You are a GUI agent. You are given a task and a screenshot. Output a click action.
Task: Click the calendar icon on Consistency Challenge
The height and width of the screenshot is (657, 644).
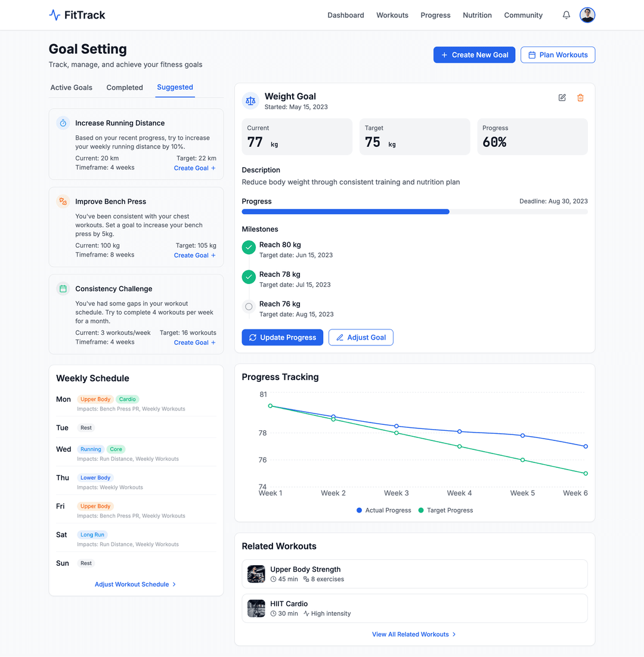(63, 289)
